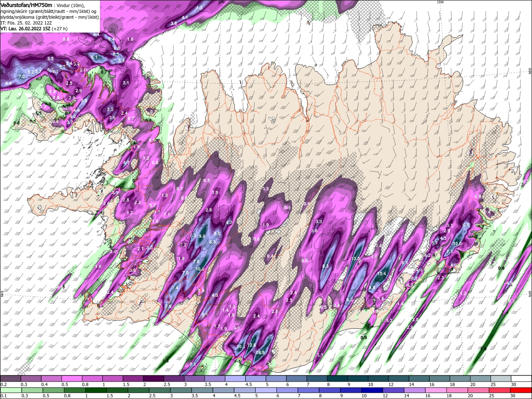Click the 5.2 value near the northwest corner
The height and width of the screenshot is (399, 532).
click(x=31, y=72)
